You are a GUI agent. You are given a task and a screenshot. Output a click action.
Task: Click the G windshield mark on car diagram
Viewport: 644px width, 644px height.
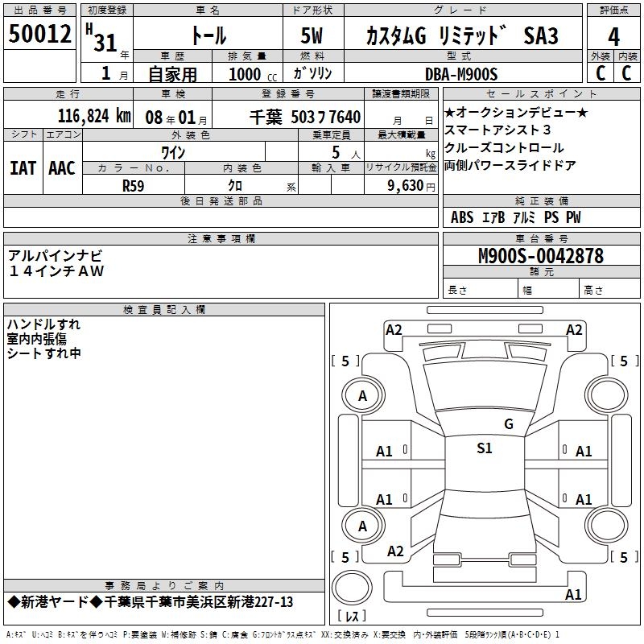pyautogui.click(x=508, y=423)
